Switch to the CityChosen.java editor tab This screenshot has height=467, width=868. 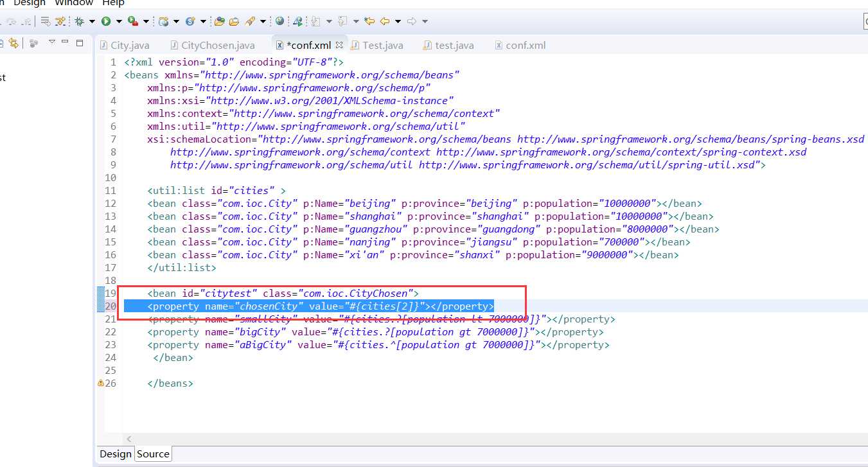pyautogui.click(x=213, y=45)
